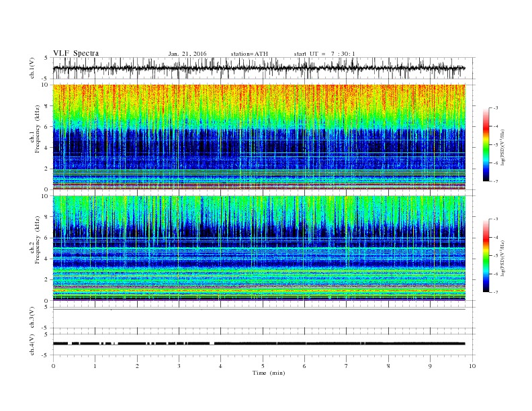Click the time axis tick label "3"
This screenshot has height=411, width=532.
coord(179,366)
